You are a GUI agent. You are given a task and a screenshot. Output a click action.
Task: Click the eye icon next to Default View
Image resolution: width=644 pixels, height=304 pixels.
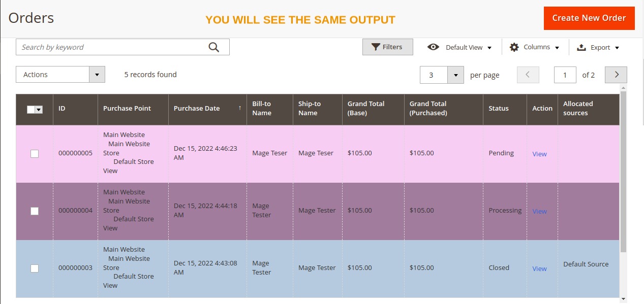click(433, 47)
